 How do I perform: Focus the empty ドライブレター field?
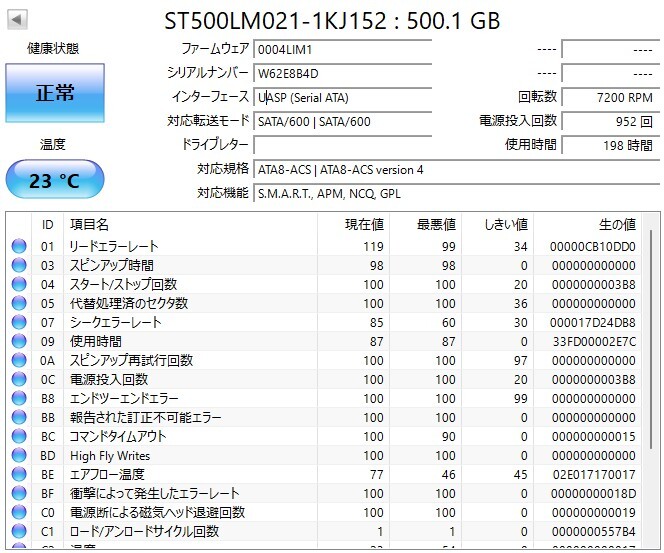pos(343,145)
